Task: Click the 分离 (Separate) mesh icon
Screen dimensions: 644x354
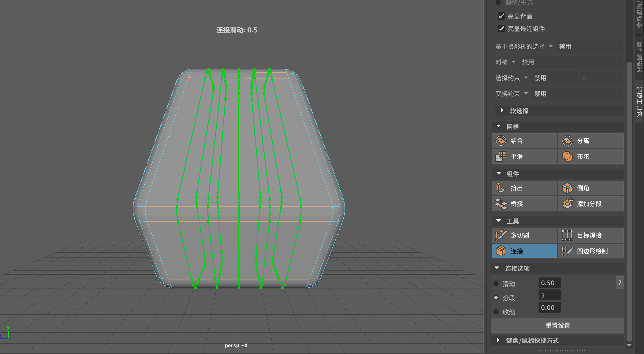Action: click(567, 141)
